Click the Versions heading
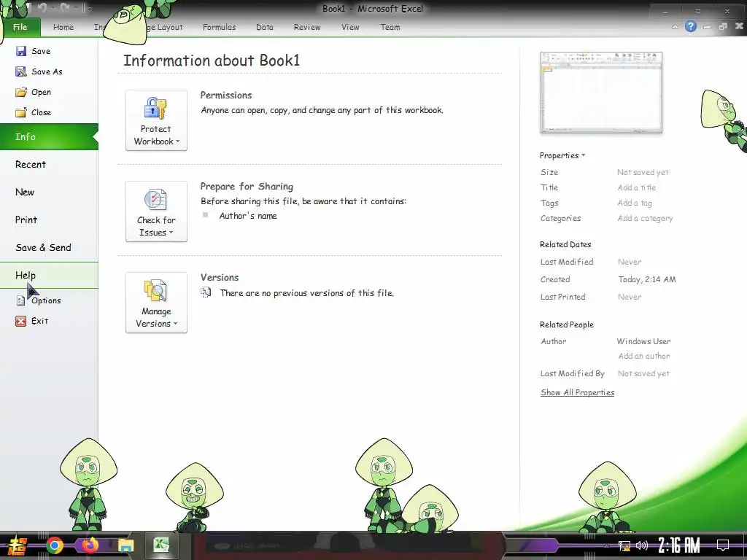Screen dimensions: 747x560 click(220, 277)
